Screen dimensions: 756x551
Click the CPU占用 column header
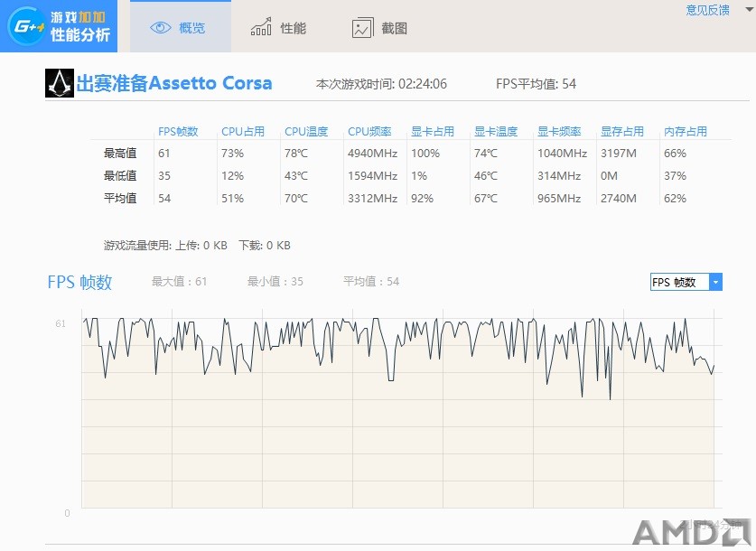pyautogui.click(x=243, y=132)
